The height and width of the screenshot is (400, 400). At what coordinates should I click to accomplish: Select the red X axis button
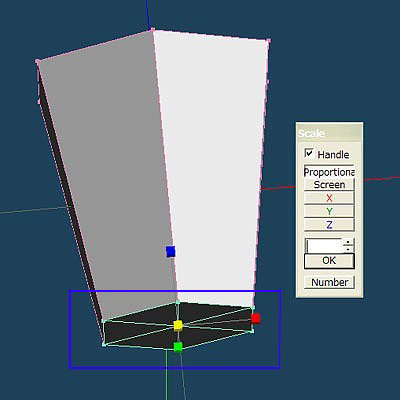pyautogui.click(x=329, y=198)
